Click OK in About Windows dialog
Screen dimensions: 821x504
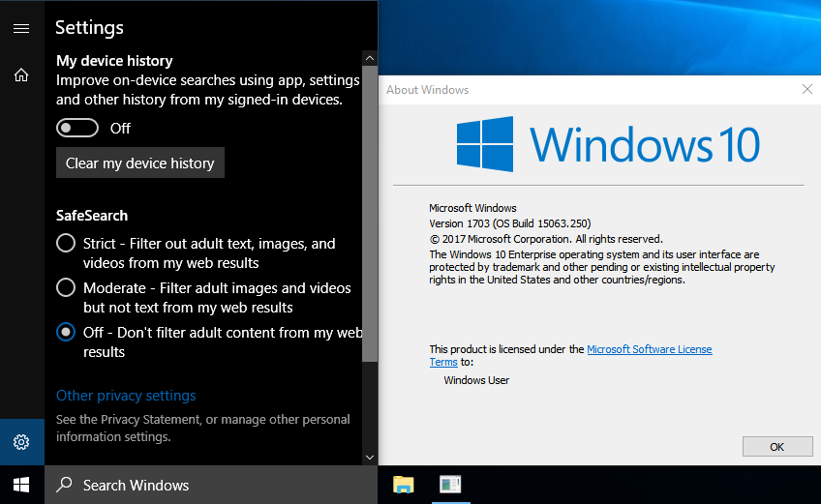pos(777,447)
